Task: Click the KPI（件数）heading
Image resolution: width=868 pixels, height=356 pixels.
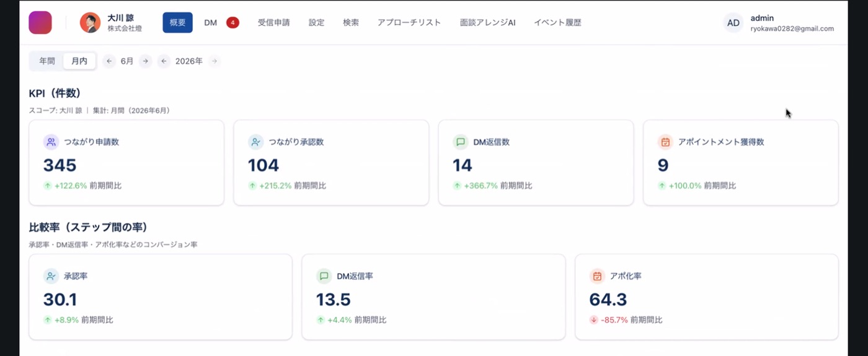Action: (x=55, y=93)
